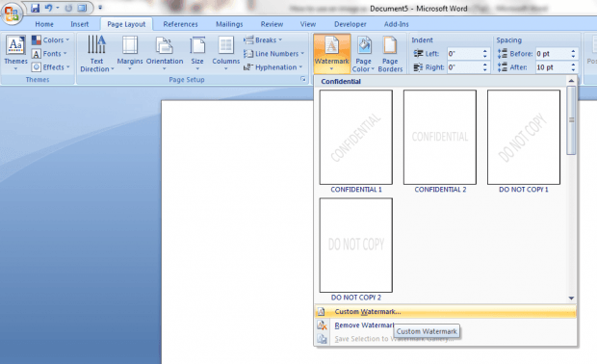Open paper Size menu
597x364 pixels.
click(197, 53)
